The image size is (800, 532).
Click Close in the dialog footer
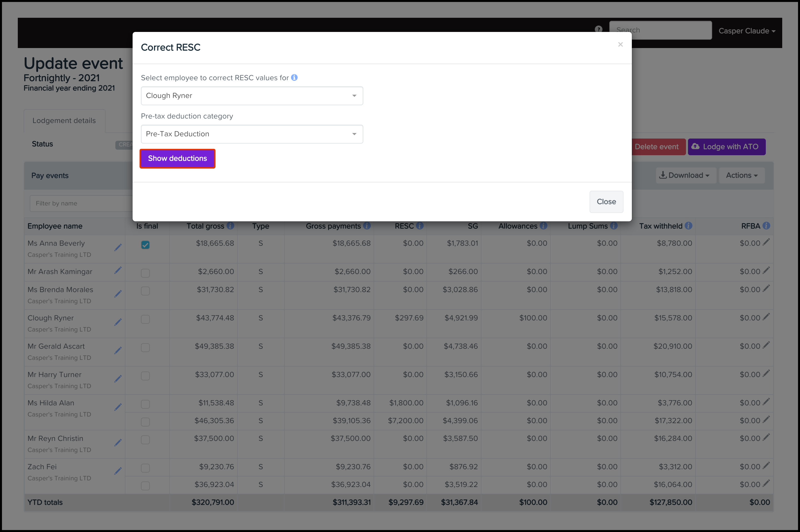coord(606,202)
